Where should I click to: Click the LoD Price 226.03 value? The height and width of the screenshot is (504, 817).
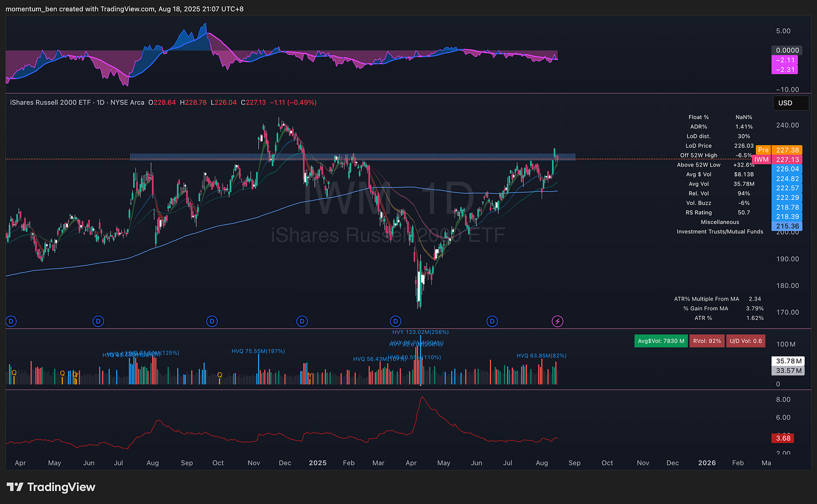tap(744, 146)
